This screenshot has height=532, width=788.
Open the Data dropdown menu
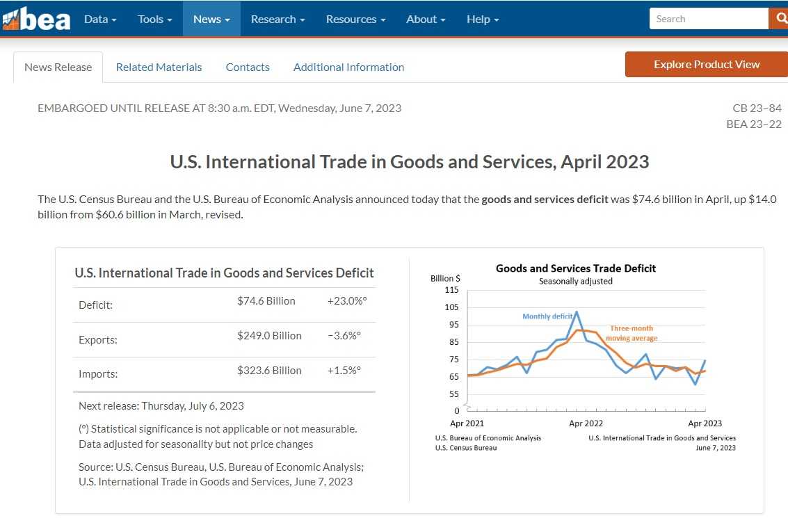point(100,19)
